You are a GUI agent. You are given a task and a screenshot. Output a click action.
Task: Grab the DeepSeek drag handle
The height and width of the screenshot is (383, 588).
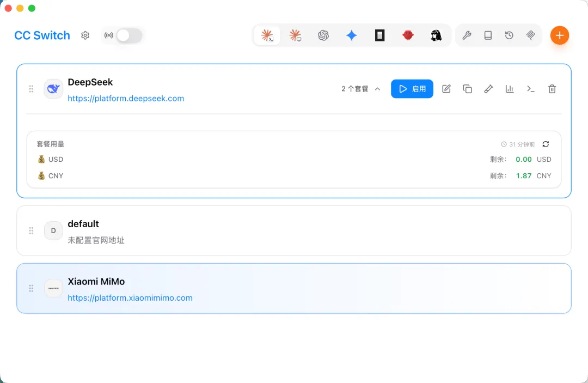tap(31, 89)
